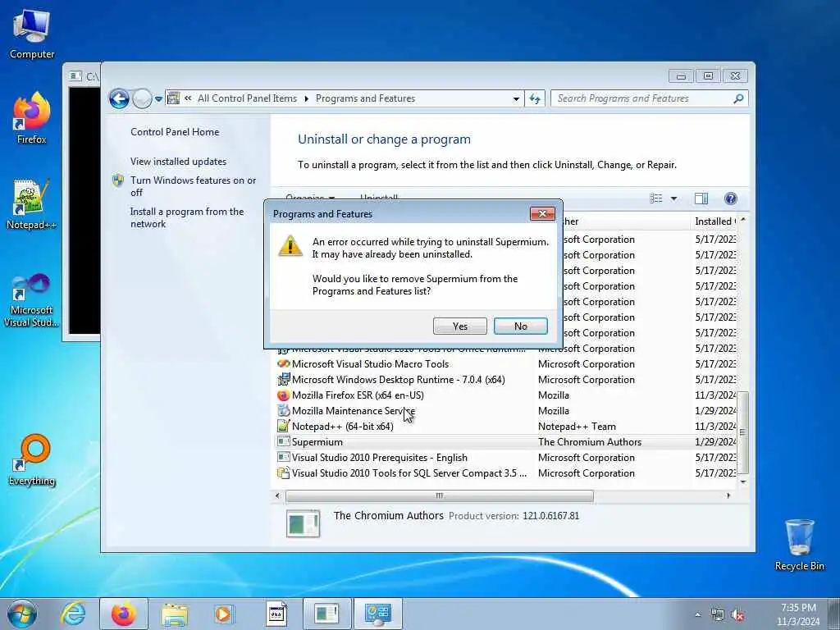Image resolution: width=840 pixels, height=630 pixels.
Task: Open Control Panel Home link
Action: point(175,132)
